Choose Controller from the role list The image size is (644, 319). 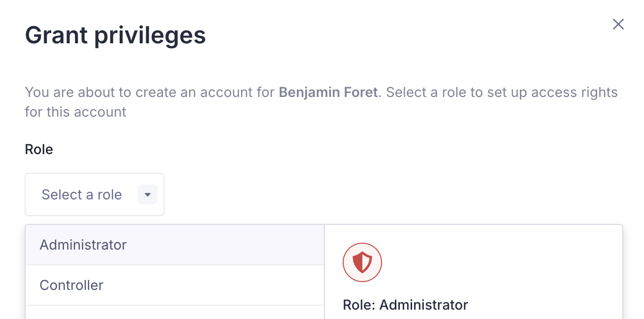(71, 285)
